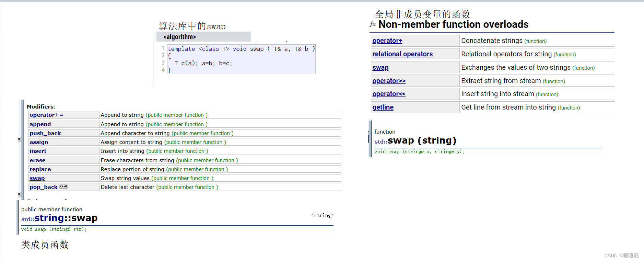The height and width of the screenshot is (261, 644).
Task: Click 'void swap (string& x, string& y);' signature
Action: 419,151
